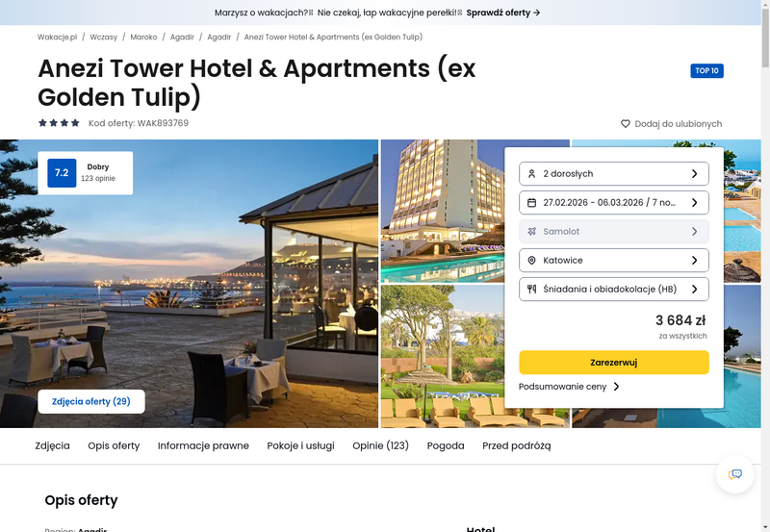Click the calendar icon in date field
Screen dimensions: 770x532
531,203
